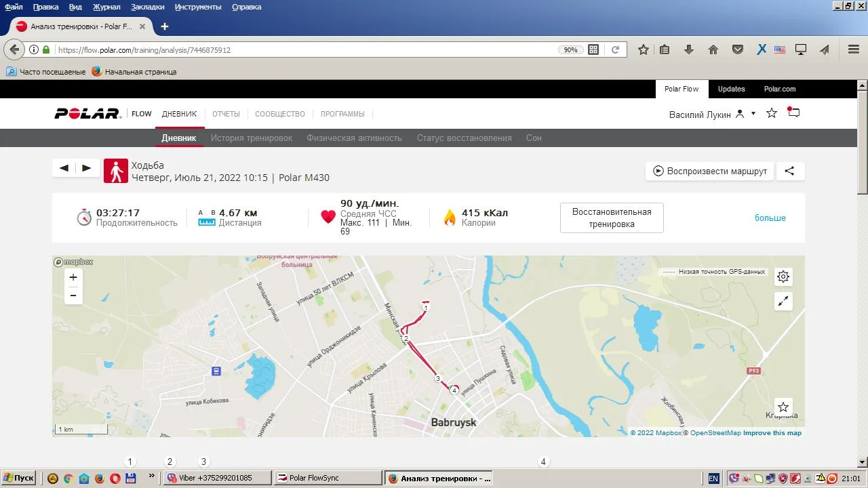Open a new browser tab
Viewport: 868px width, 488px height.
pyautogui.click(x=164, y=26)
